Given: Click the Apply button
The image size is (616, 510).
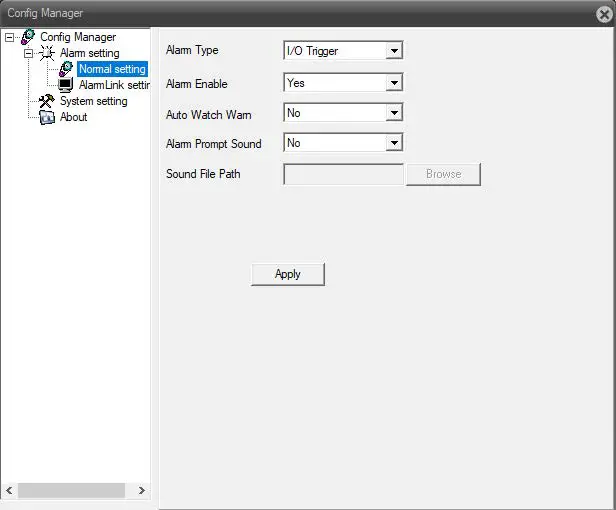Looking at the screenshot, I should (288, 274).
